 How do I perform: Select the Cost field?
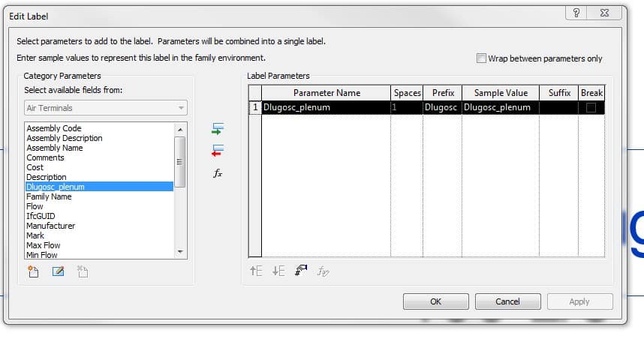click(x=98, y=167)
